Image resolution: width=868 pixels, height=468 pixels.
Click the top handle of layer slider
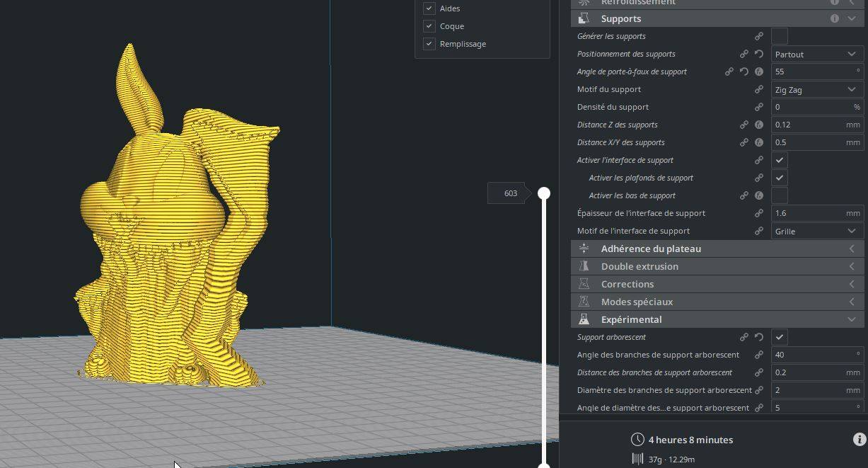pos(544,193)
